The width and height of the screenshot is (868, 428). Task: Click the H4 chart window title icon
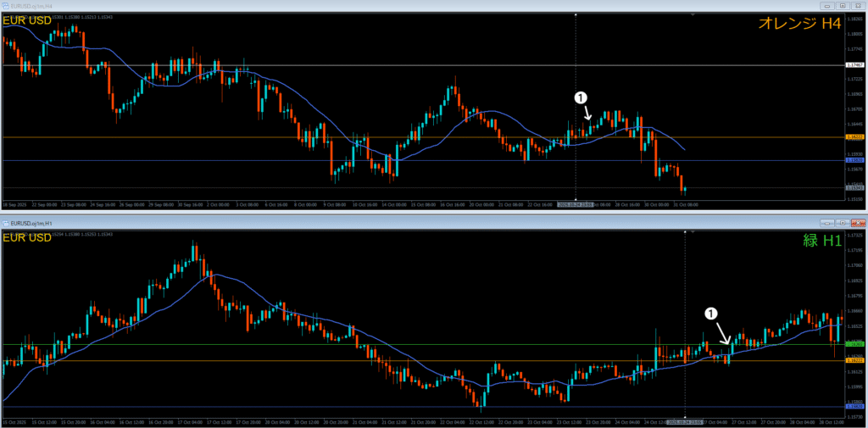point(5,5)
